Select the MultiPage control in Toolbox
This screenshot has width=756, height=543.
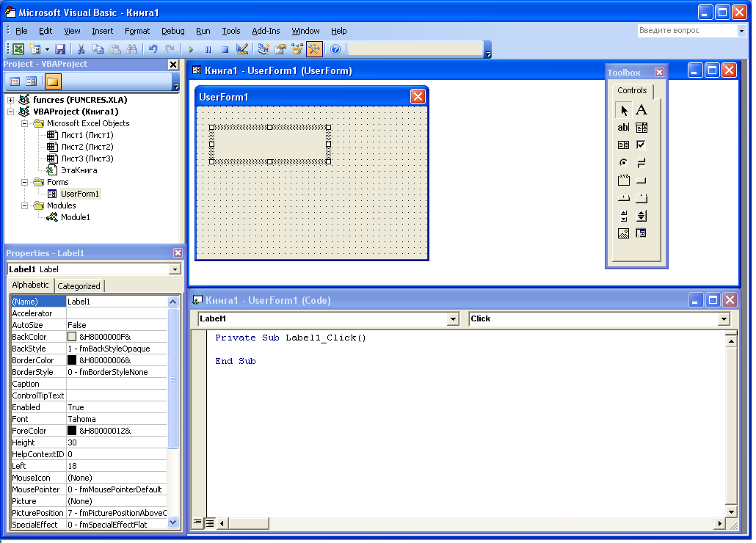[641, 198]
